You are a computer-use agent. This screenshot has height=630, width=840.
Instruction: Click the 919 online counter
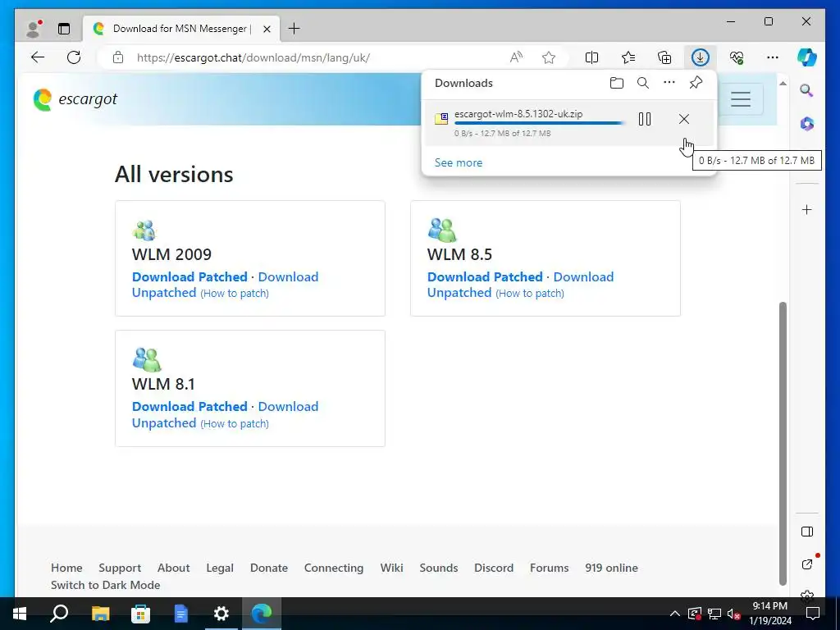click(x=611, y=568)
